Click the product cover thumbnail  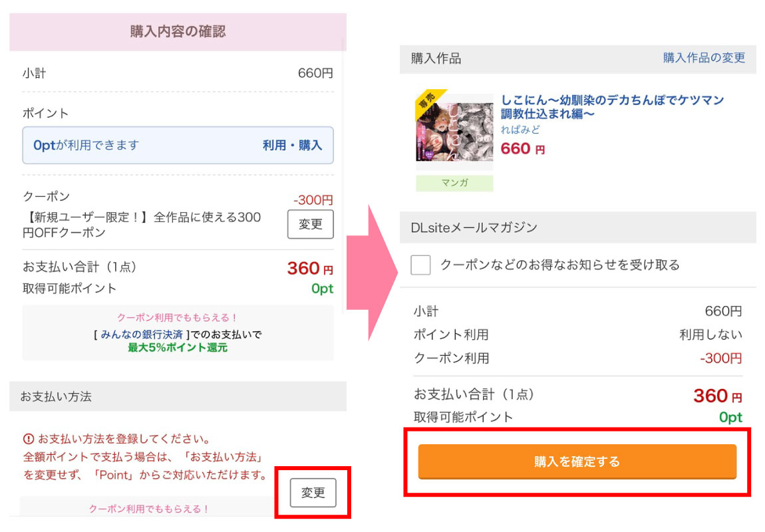tap(454, 133)
